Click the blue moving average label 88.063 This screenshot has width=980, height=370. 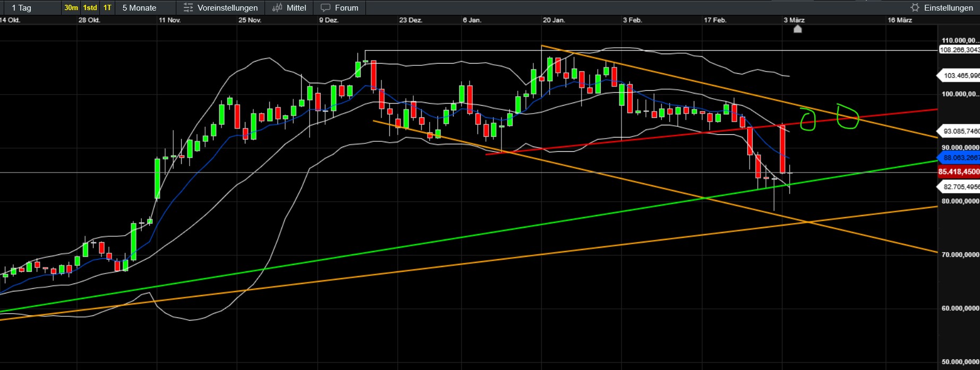pos(959,158)
